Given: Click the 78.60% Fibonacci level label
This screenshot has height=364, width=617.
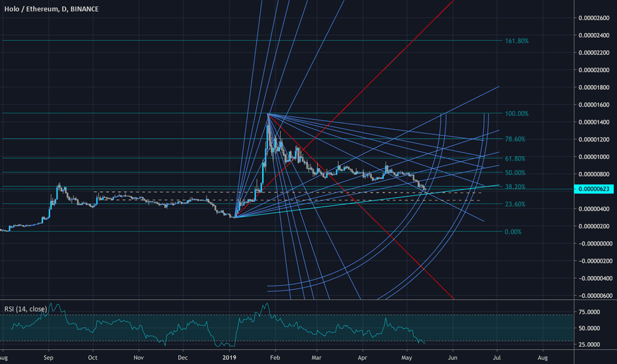Looking at the screenshot, I should pos(515,139).
